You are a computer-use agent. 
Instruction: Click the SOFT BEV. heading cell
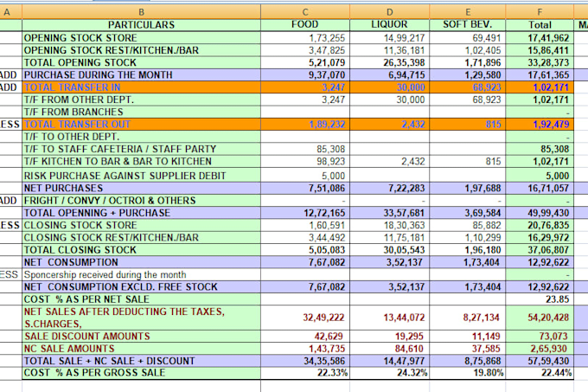[468, 25]
